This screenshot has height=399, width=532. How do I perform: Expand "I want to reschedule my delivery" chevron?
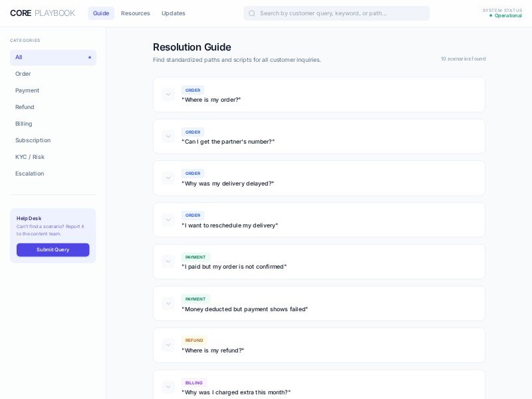(x=168, y=220)
